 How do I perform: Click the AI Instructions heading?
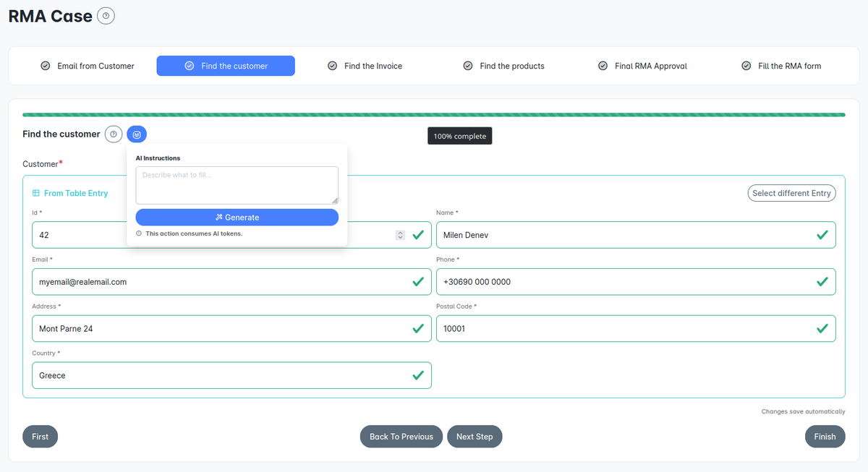(x=158, y=158)
